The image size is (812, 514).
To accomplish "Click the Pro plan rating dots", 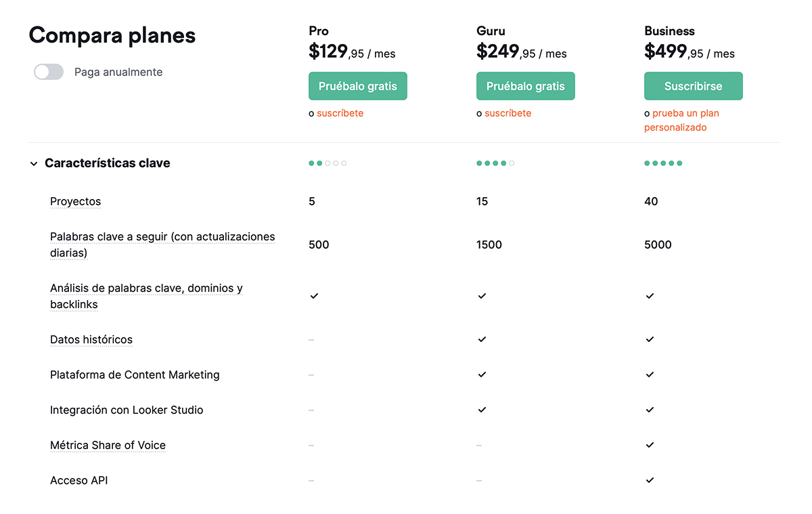I will tap(328, 163).
